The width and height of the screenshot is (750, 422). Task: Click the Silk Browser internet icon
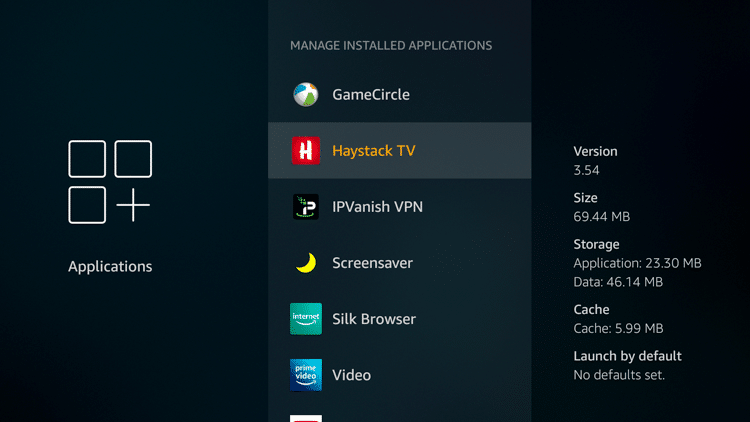pos(306,319)
